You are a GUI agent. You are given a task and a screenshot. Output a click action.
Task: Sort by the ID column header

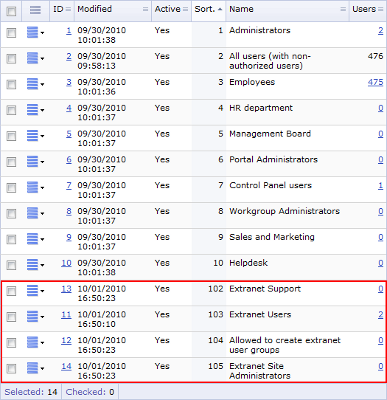[62, 10]
